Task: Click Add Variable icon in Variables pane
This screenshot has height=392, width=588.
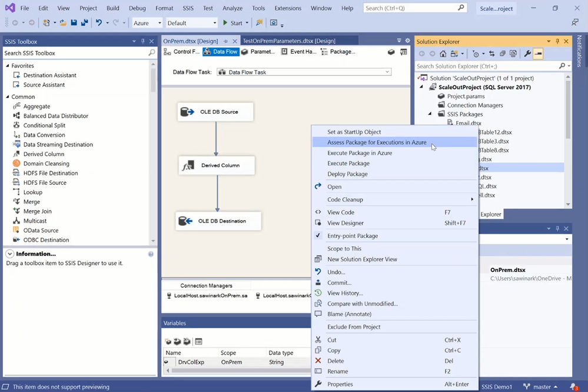Action: pos(168,341)
